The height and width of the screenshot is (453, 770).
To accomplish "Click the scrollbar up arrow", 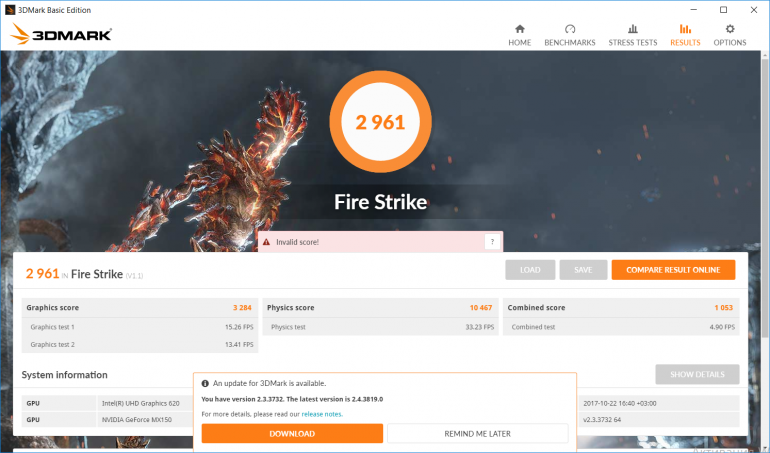I will click(x=765, y=55).
